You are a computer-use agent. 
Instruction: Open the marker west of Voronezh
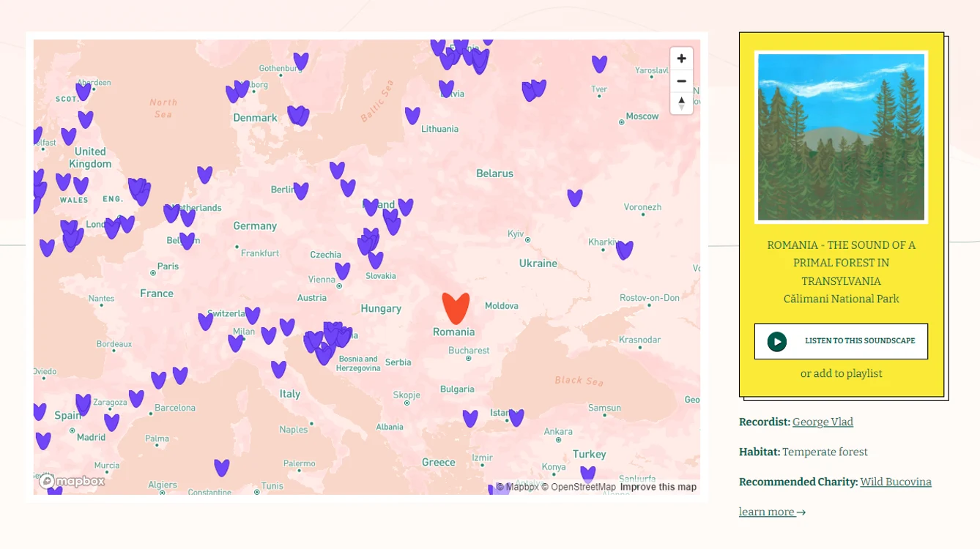click(575, 198)
